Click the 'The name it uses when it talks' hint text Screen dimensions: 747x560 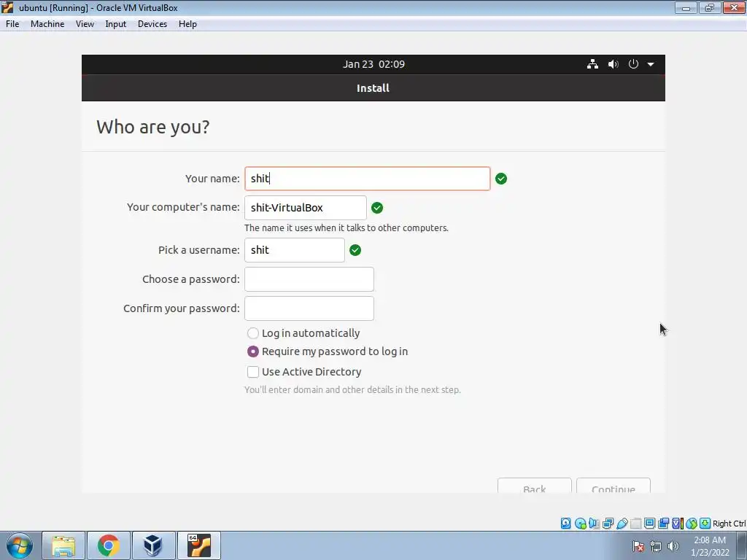point(347,228)
